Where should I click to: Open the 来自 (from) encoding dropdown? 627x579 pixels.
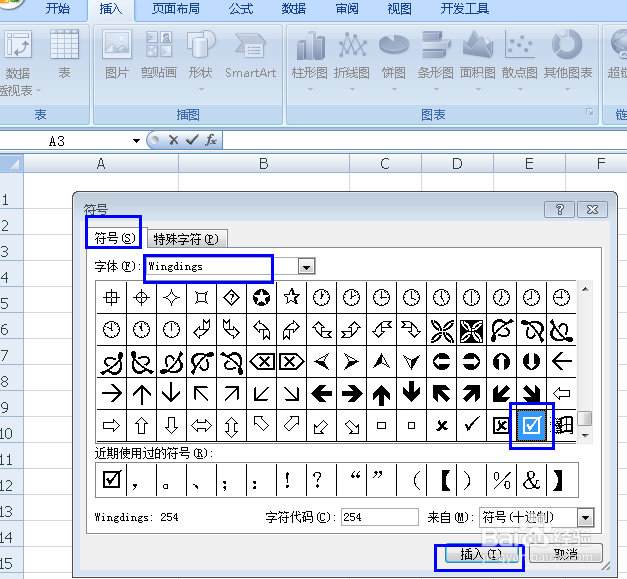585,518
